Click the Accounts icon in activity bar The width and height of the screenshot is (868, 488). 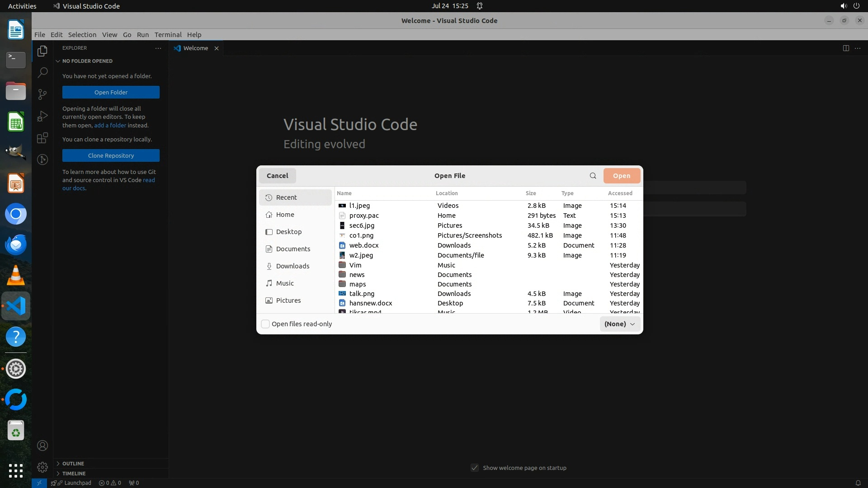click(42, 446)
